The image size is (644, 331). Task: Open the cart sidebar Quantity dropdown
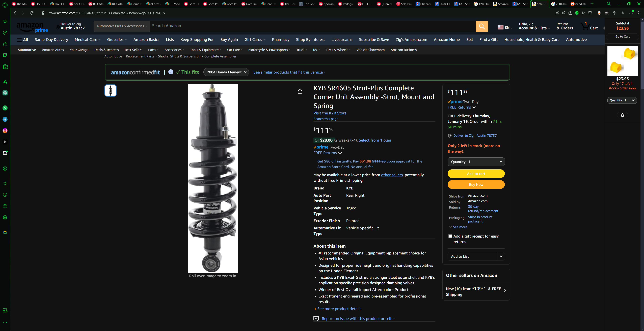tap(622, 100)
